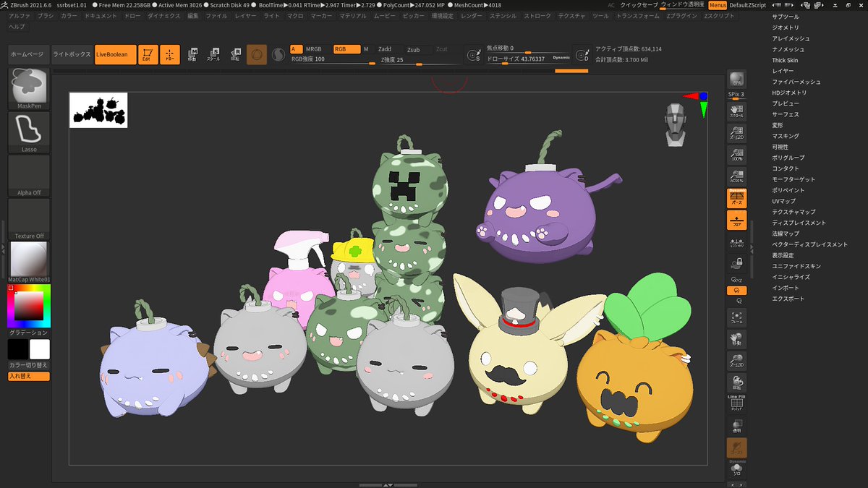The width and height of the screenshot is (868, 488).
Task: Select the white secondary color swatch
Action: coord(40,349)
